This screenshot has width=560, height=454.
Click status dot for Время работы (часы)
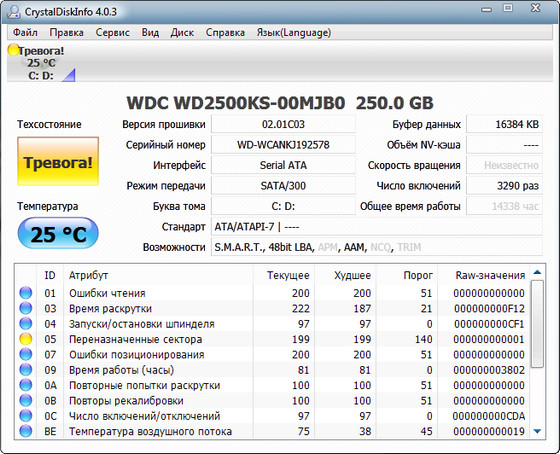[26, 370]
